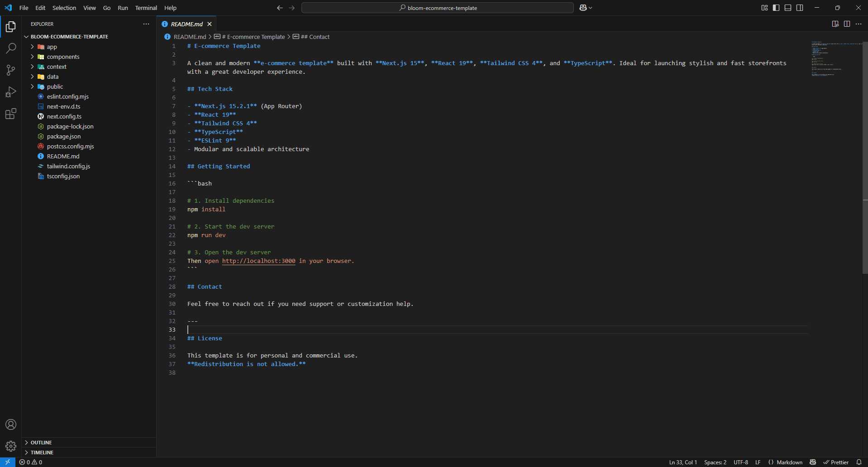Open the Extensions view
Screen dimensions: 868x467
[x=11, y=114]
